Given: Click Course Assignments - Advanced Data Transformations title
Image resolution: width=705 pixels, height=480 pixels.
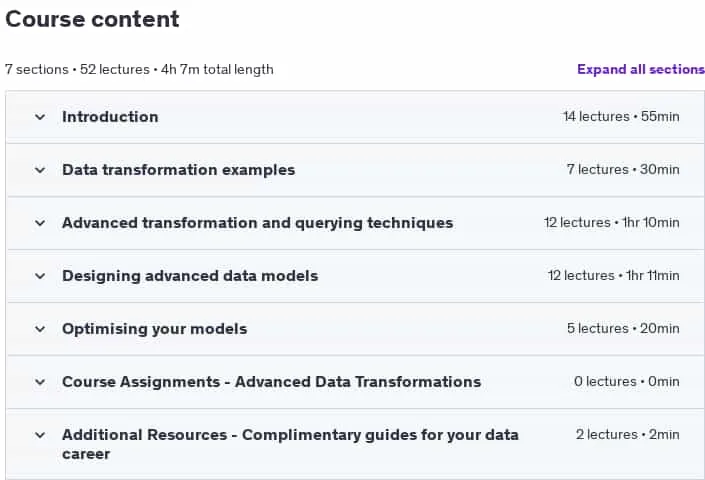Looking at the screenshot, I should (x=272, y=382).
